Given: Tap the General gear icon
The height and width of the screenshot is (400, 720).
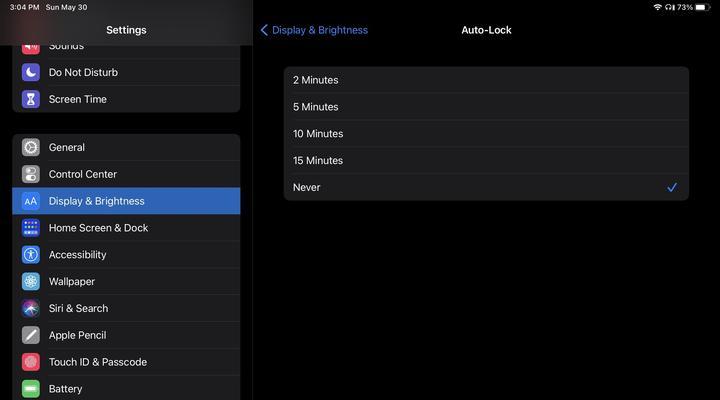Looking at the screenshot, I should tap(31, 147).
